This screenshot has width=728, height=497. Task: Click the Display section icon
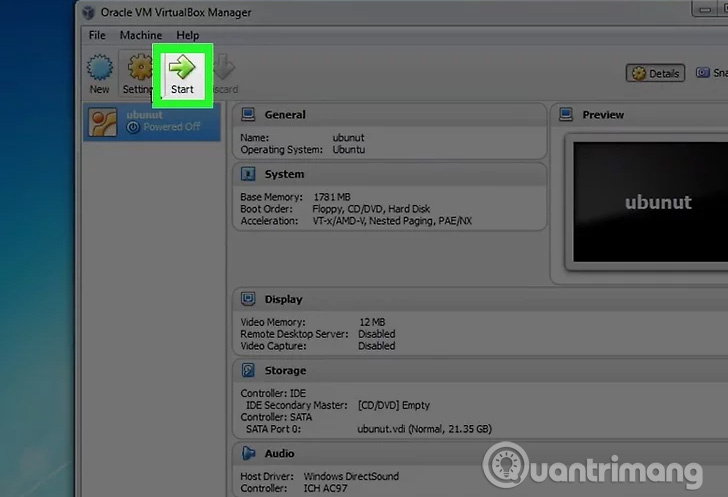248,299
